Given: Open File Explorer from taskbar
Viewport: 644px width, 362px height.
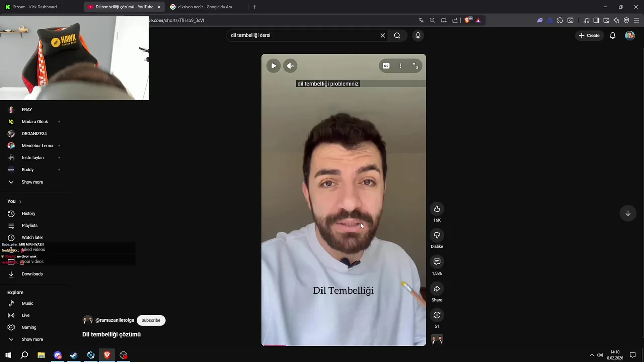Looking at the screenshot, I should point(41,355).
